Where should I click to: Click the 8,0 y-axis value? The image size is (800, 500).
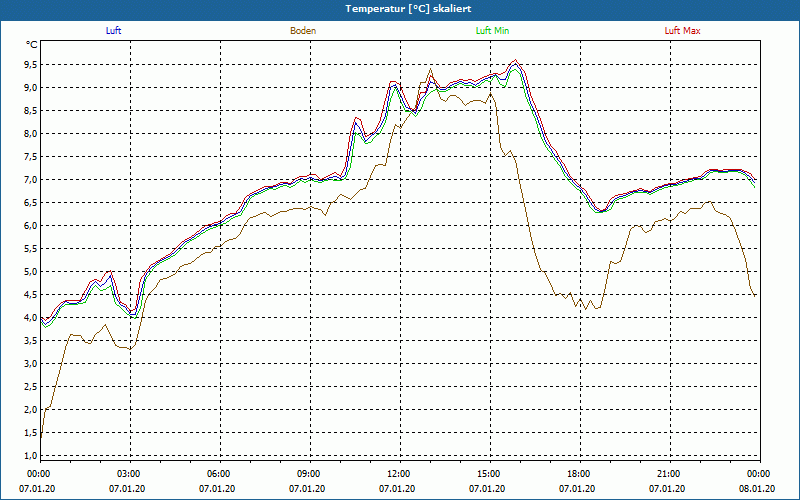pyautogui.click(x=31, y=134)
